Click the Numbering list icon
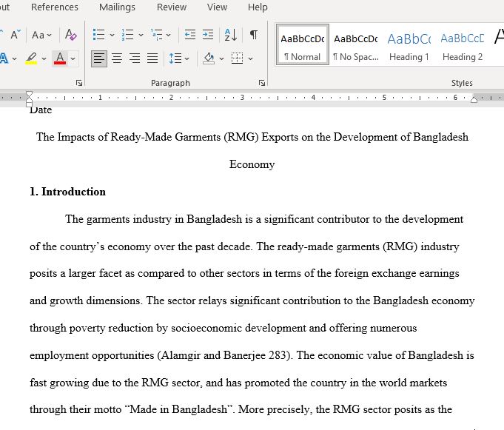Viewport: 504px width, 430px height. 127,35
